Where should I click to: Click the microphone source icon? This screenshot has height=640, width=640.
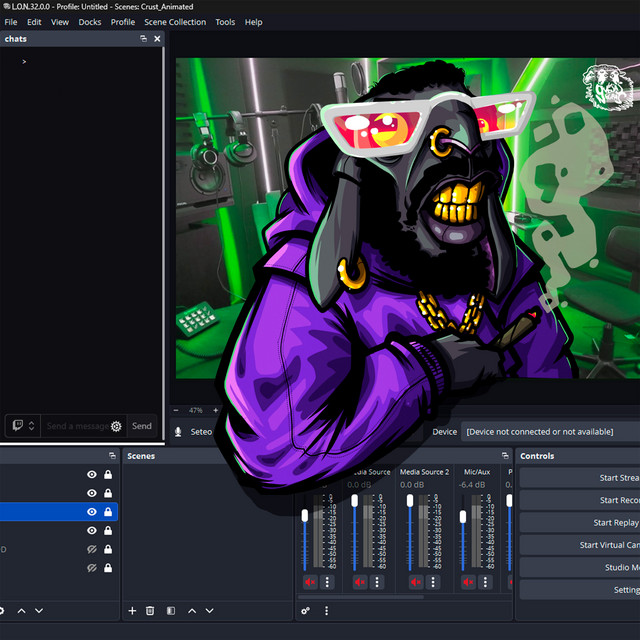(x=178, y=432)
